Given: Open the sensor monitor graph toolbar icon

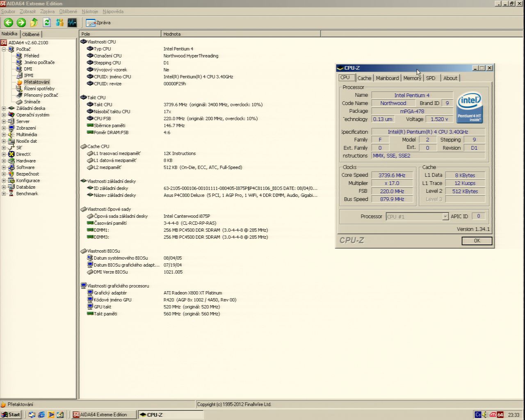Looking at the screenshot, I should click(72, 23).
